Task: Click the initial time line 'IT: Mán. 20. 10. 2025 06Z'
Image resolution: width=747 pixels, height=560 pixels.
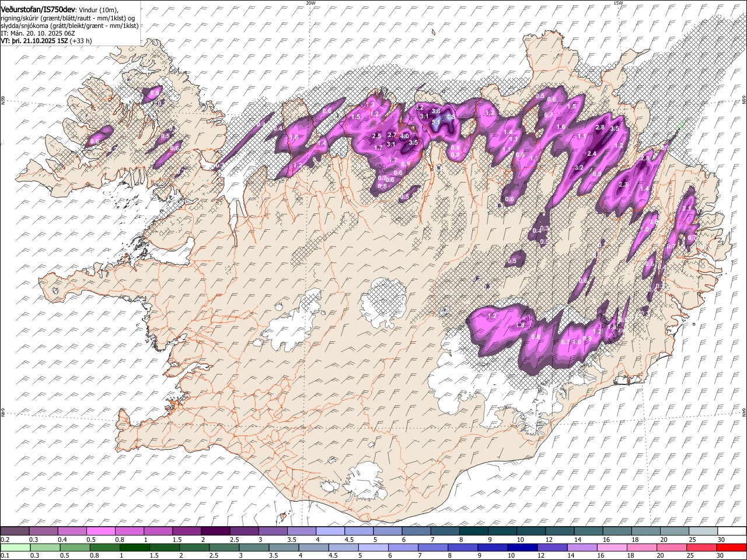Action: [37, 33]
